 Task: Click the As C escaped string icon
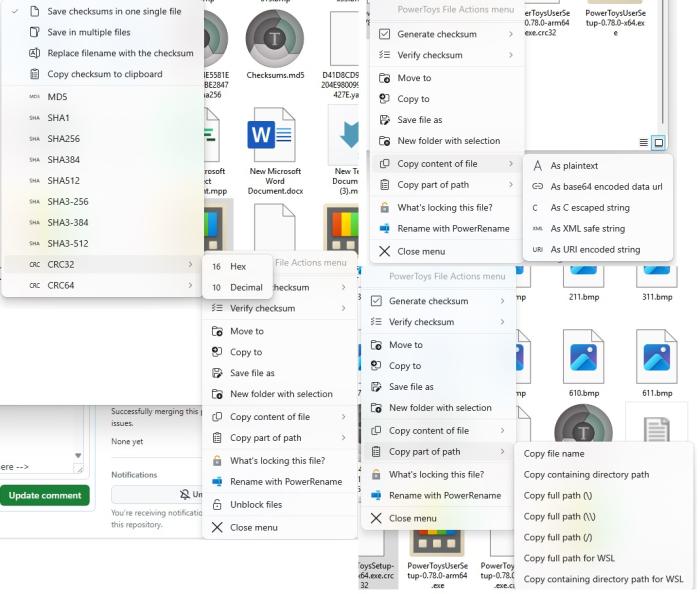point(535,208)
